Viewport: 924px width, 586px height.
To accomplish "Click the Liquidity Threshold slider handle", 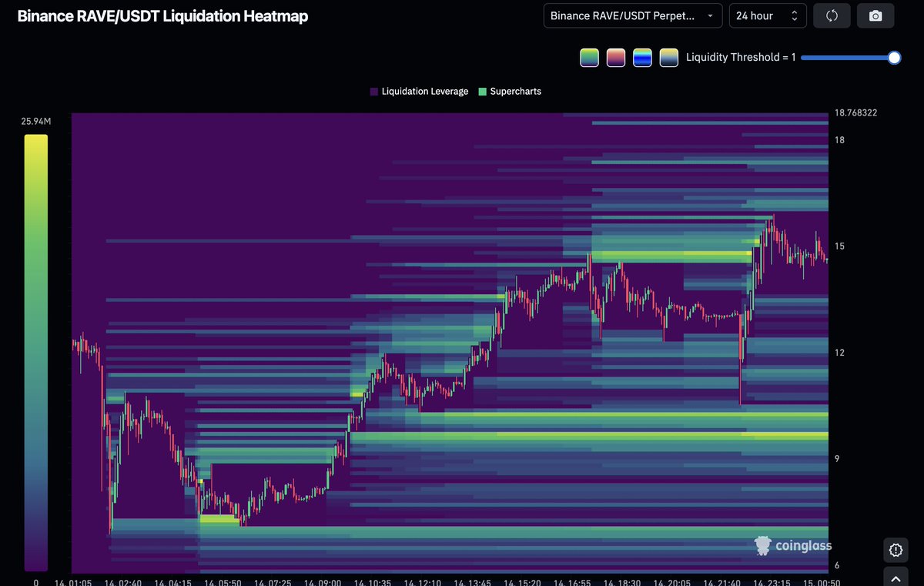I will 894,58.
